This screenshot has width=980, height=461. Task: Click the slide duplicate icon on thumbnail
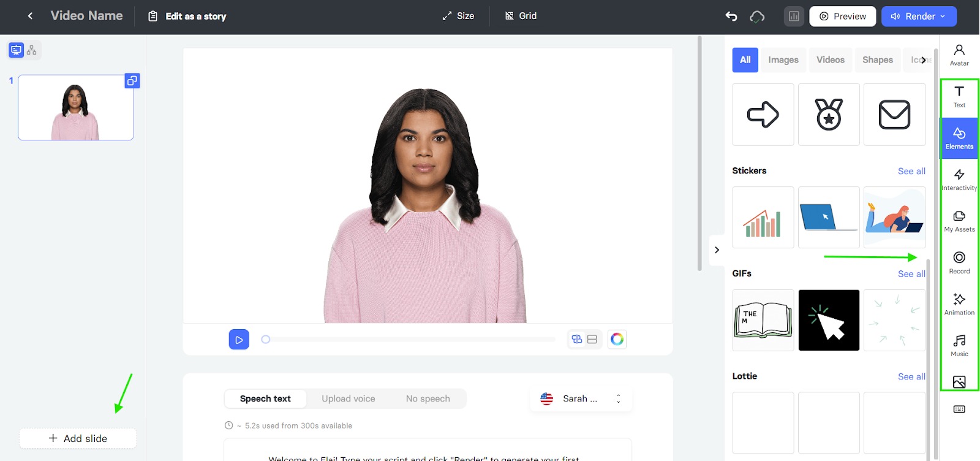coord(132,80)
